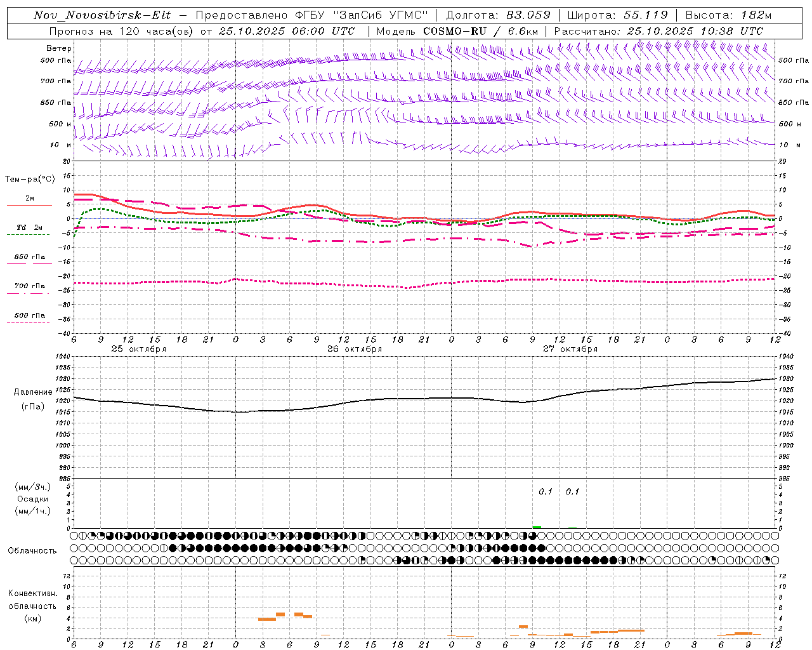The width and height of the screenshot is (812, 650).
Task: Click the Тем-ра(°C) axis label
Action: pyautogui.click(x=30, y=180)
